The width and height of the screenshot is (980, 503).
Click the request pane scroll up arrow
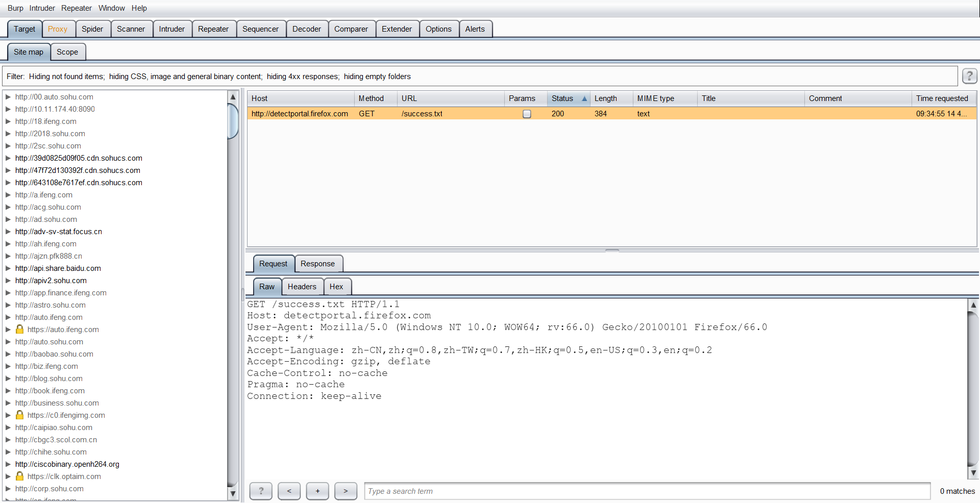click(973, 305)
